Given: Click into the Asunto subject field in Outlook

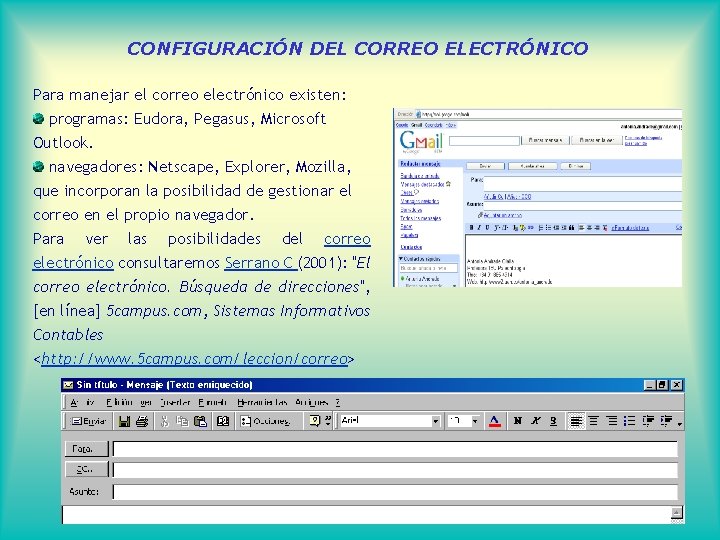Looking at the screenshot, I should tap(395, 492).
